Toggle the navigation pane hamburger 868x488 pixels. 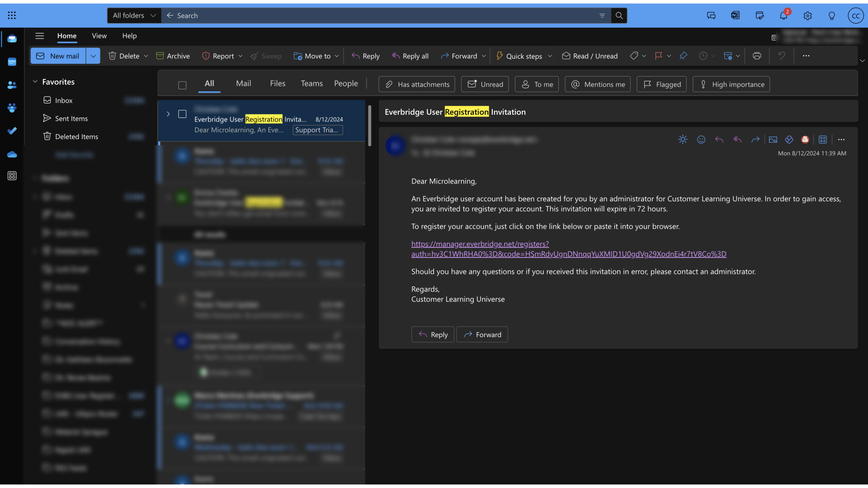pos(40,36)
